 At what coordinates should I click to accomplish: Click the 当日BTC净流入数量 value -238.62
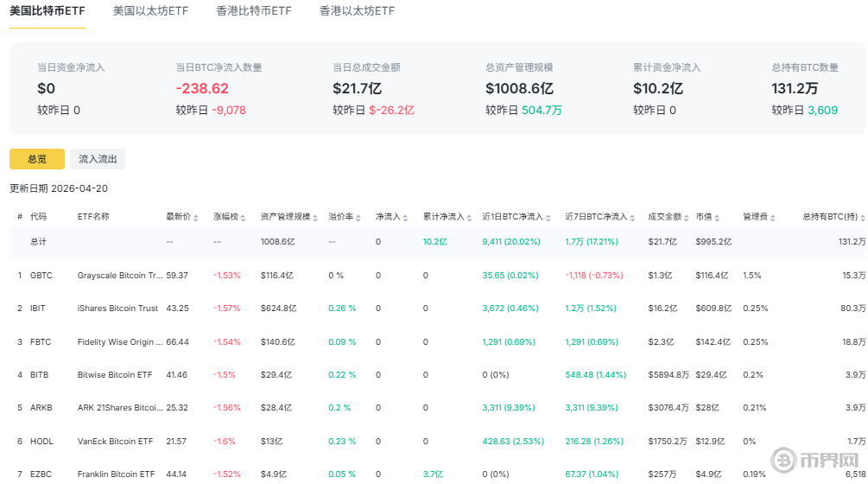point(202,89)
